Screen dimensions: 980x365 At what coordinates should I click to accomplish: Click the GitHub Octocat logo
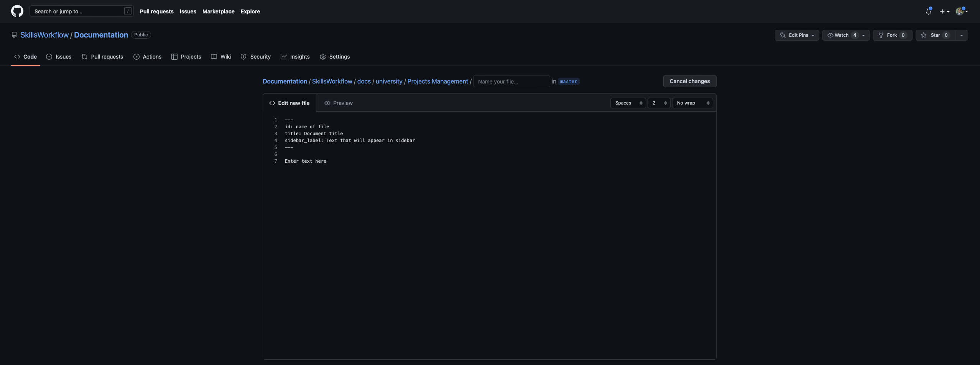pyautogui.click(x=17, y=11)
